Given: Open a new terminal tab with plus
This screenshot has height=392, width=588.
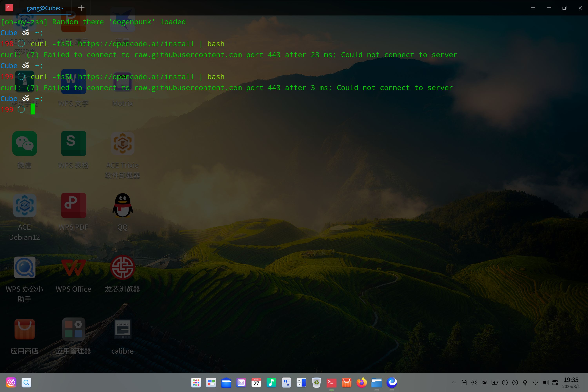Looking at the screenshot, I should click(81, 8).
